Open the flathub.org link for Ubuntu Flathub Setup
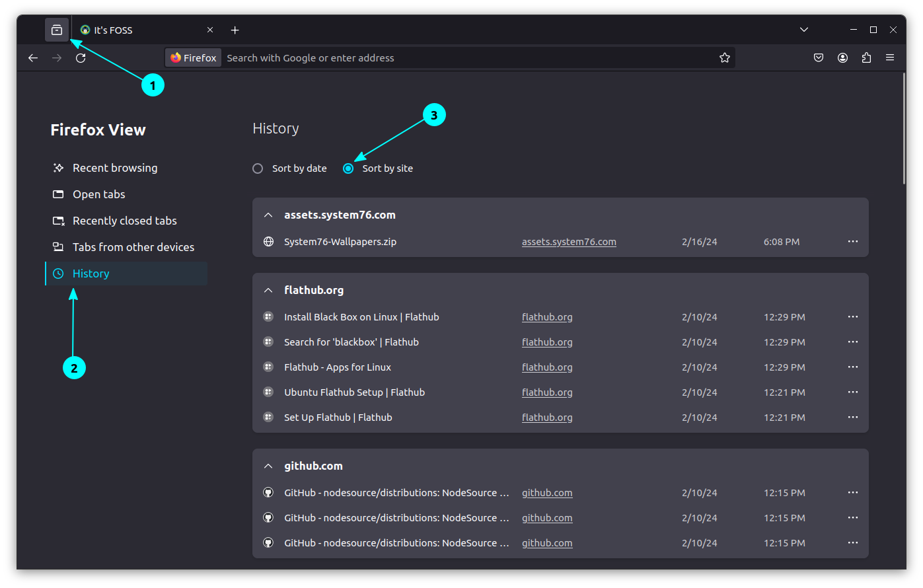 547,392
